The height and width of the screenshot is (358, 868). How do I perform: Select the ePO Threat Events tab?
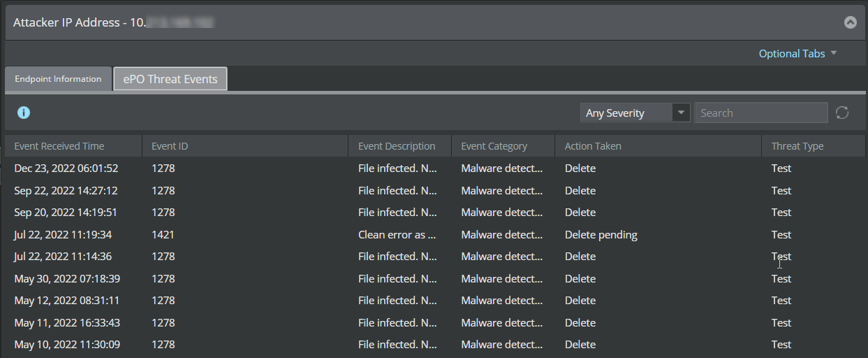[170, 79]
